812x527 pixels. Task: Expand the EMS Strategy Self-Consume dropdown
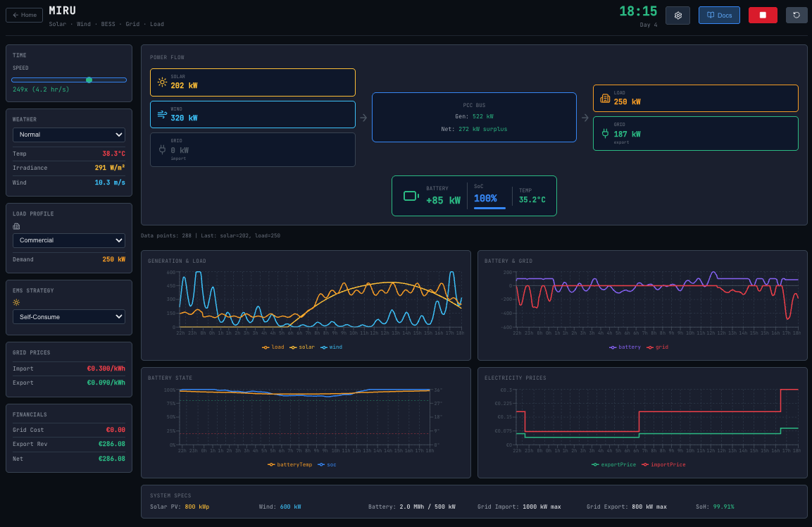click(69, 317)
